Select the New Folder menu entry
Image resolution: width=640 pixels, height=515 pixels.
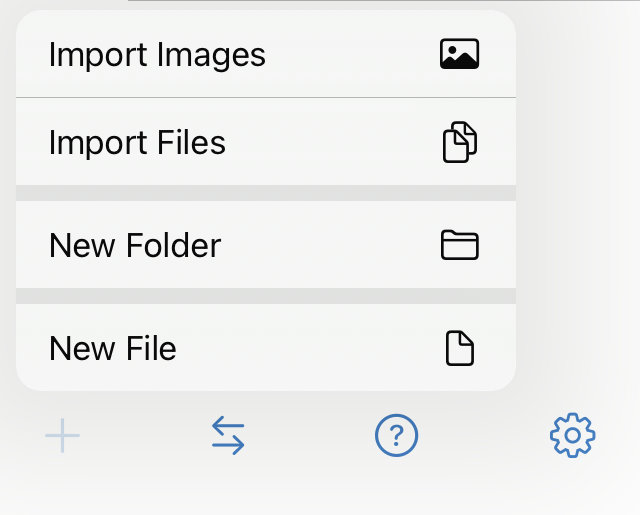click(x=266, y=245)
